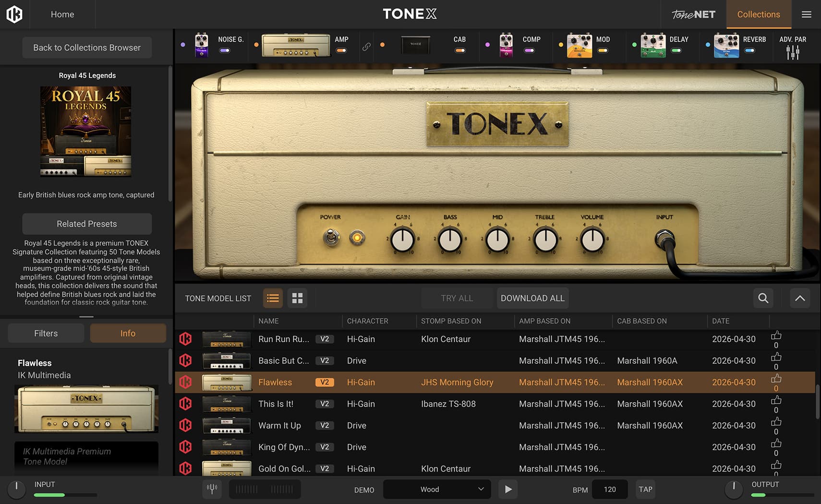The image size is (821, 504).
Task: Toggle the Reverb on/off switch
Action: click(749, 50)
